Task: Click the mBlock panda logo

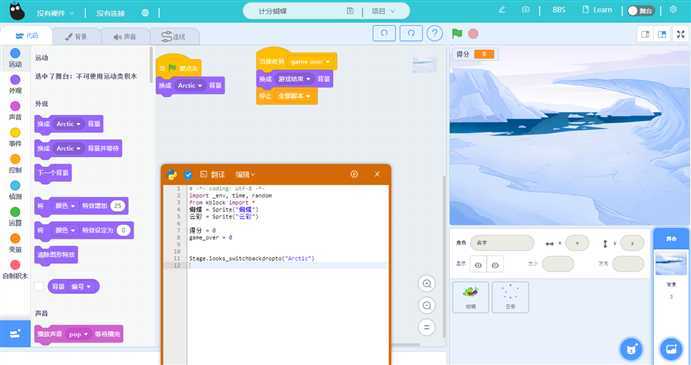Action: pyautogui.click(x=17, y=11)
